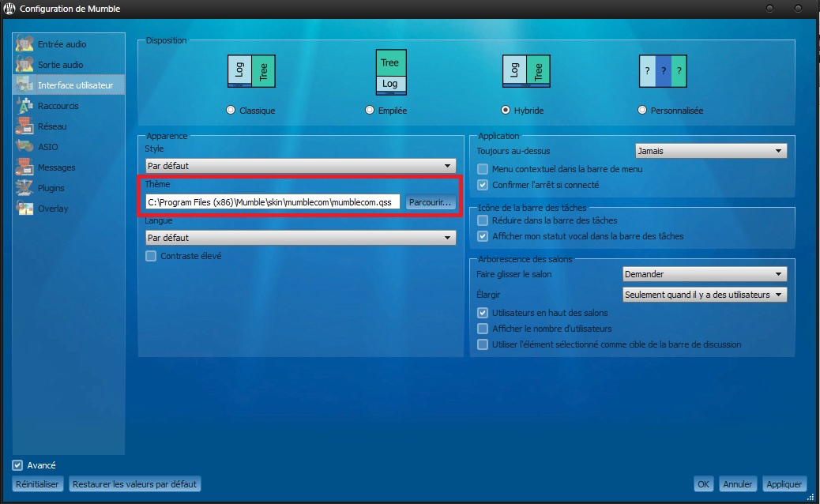820x504 pixels.
Task: Enable Afficher le nombre d'utilisateurs
Action: [483, 329]
